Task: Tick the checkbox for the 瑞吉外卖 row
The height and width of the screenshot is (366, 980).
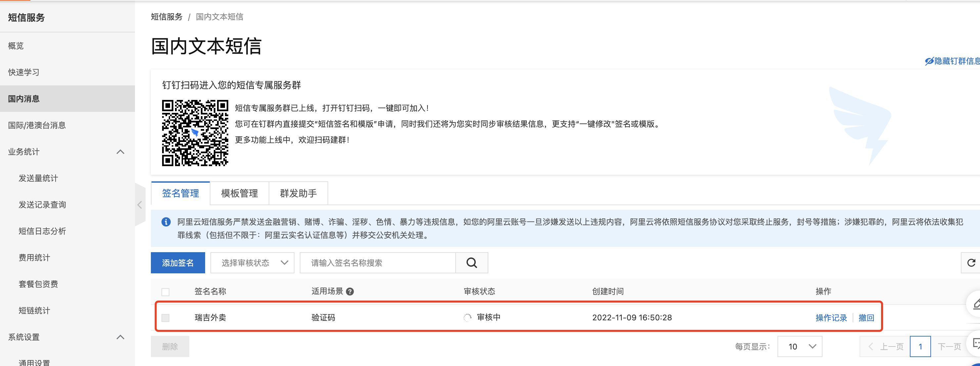Action: click(x=165, y=318)
